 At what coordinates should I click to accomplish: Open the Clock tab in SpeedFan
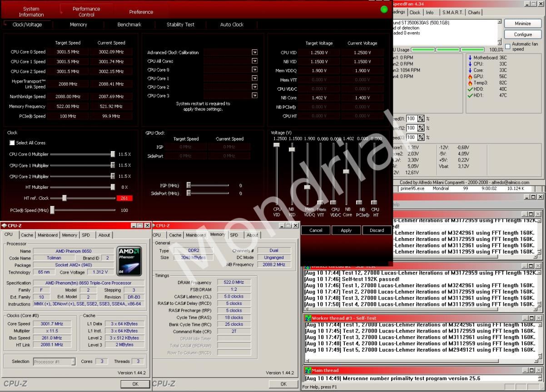415,13
